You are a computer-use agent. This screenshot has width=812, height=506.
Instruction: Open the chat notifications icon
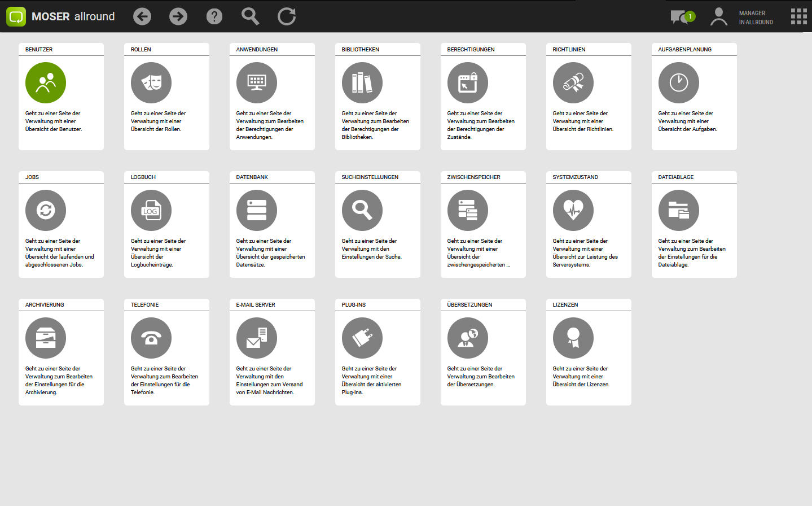[681, 17]
